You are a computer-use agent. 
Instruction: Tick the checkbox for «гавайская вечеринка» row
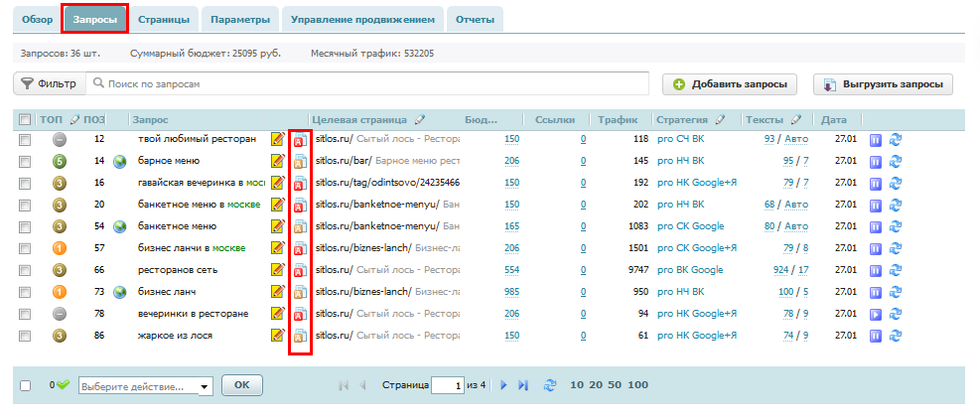(x=25, y=183)
